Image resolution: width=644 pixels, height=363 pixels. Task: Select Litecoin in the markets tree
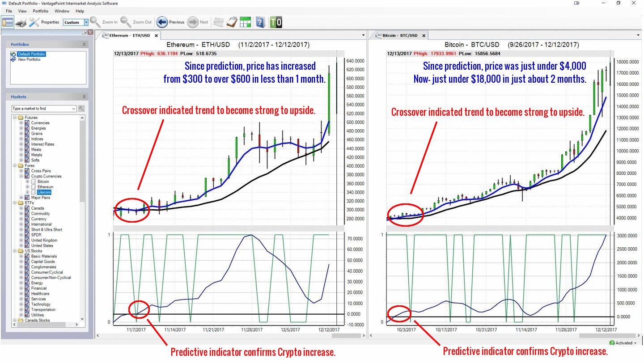click(x=44, y=192)
